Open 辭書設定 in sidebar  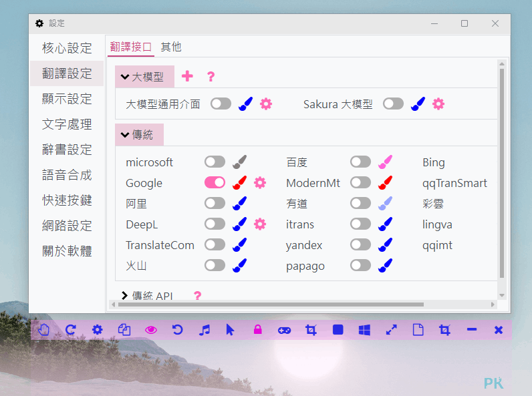67,150
